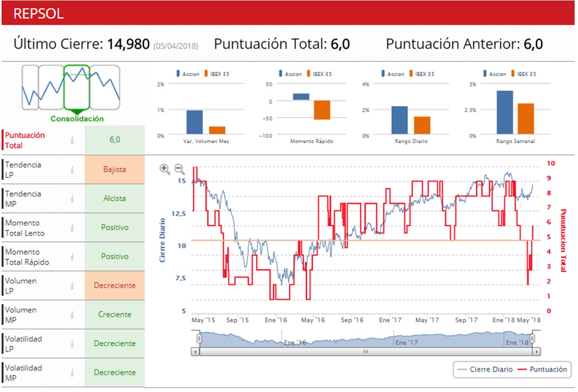Toggle Accion series in Rango Semanal chart
This screenshot has width=578, height=392.
495,74
